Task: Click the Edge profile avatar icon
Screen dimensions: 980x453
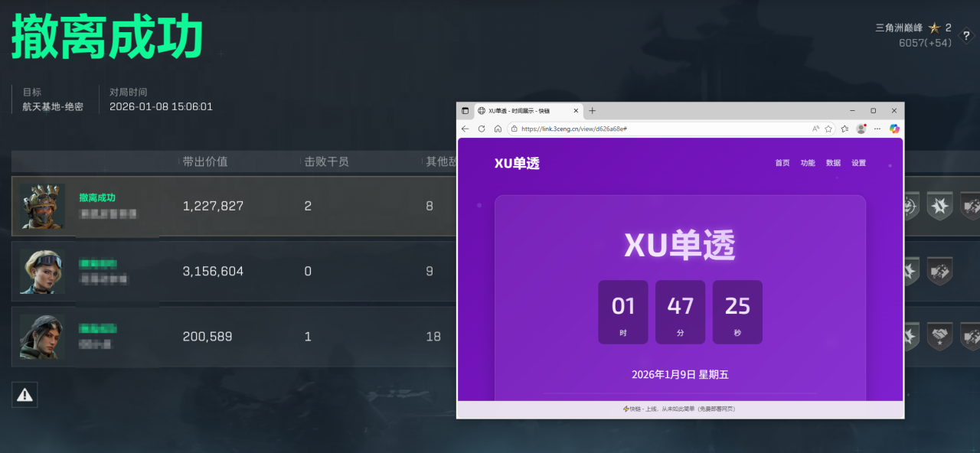Action: point(861,129)
